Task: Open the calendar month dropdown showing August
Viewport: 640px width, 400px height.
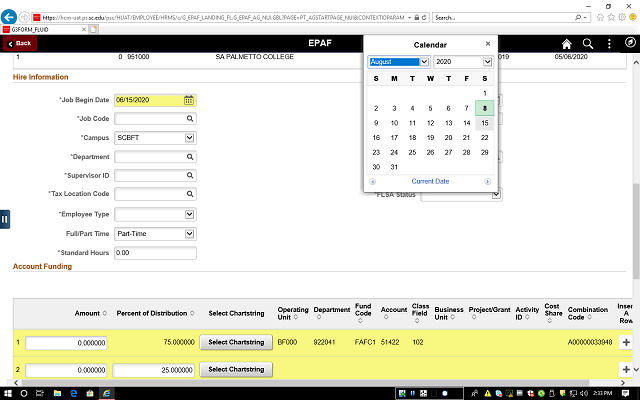Action: [399, 62]
